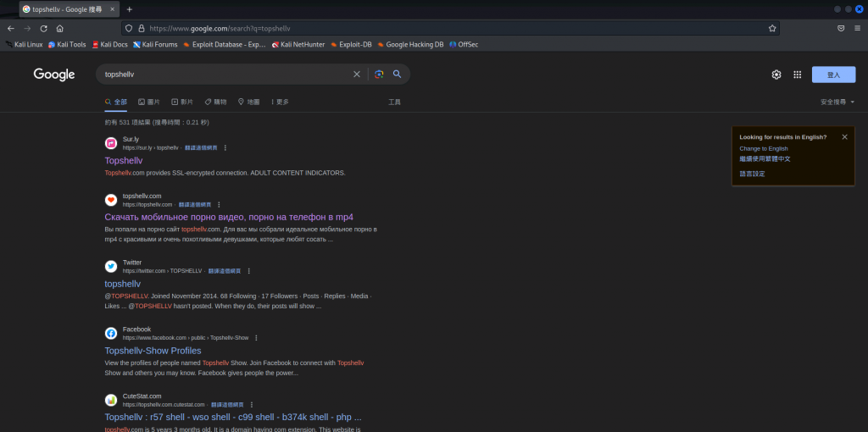Open the Topshellv Sur.ly result title
Viewport: 868px width, 432px height.
click(124, 160)
